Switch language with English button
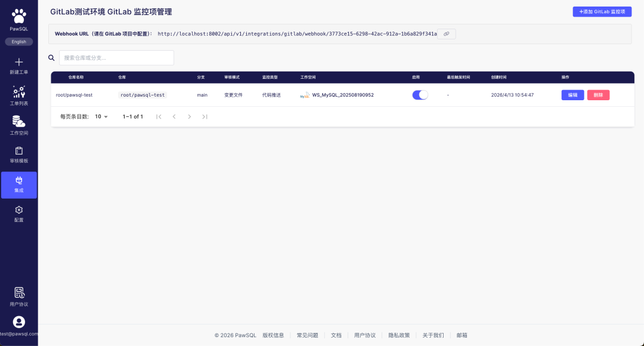This screenshot has width=644, height=346. pyautogui.click(x=19, y=42)
